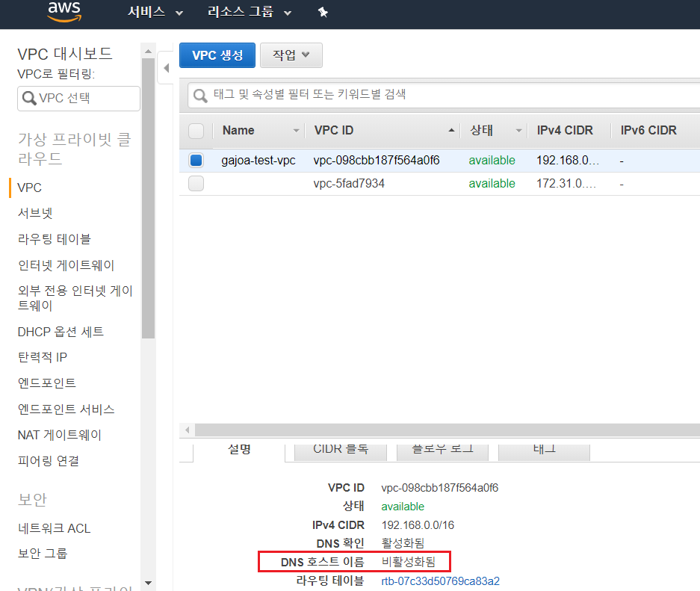This screenshot has width=700, height=591.
Task: Click the sidebar scroll up arrow
Action: click(148, 52)
